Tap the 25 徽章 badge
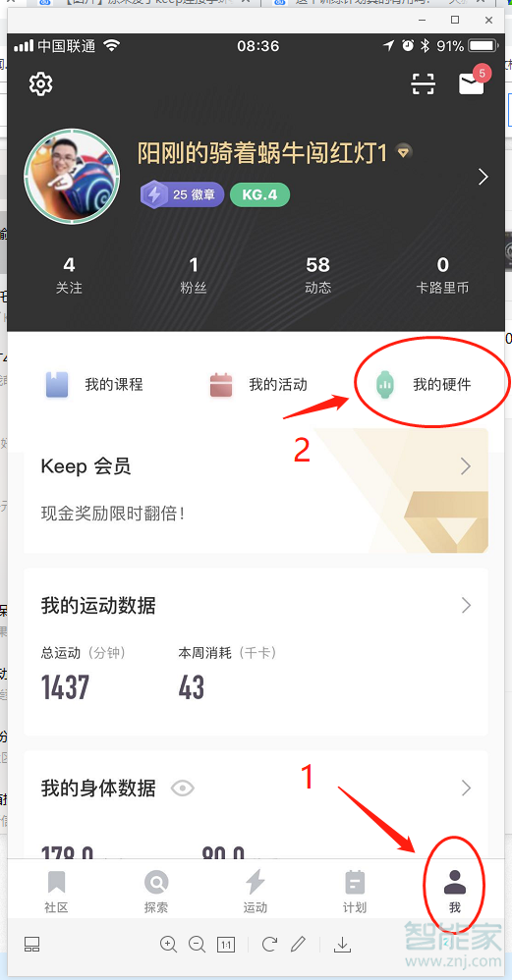Image resolution: width=512 pixels, height=980 pixels. pos(182,194)
